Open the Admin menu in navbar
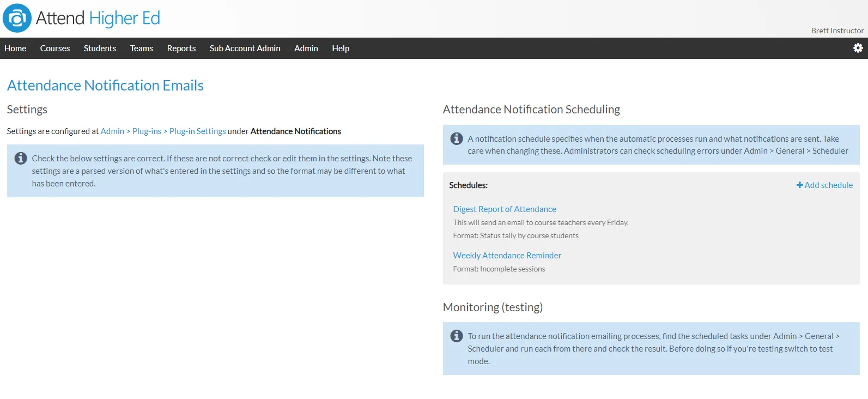The height and width of the screenshot is (399, 868). tap(306, 48)
